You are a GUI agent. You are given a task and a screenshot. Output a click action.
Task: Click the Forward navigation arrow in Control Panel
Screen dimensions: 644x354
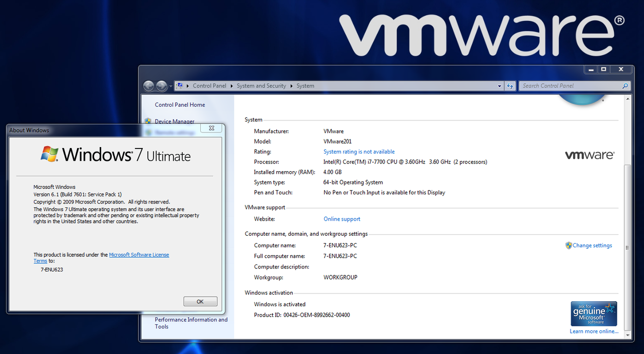[x=162, y=86]
